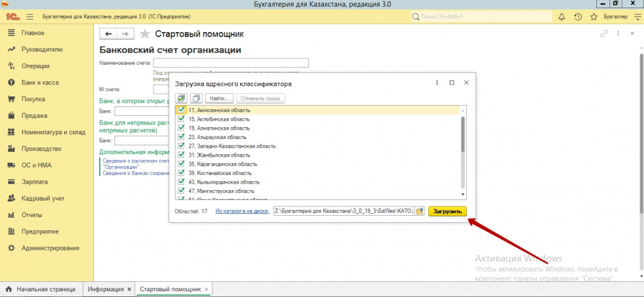
Task: Uncheck 11, Акмолинская область
Action: tap(181, 110)
